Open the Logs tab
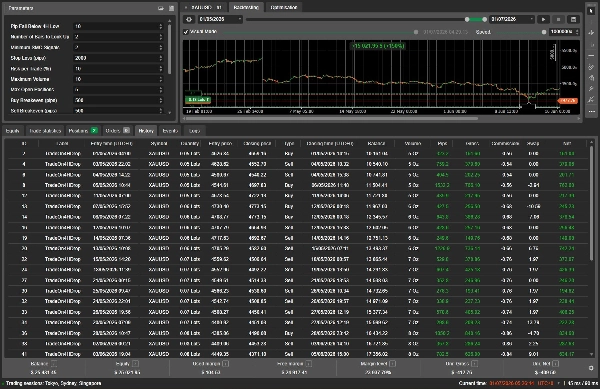The width and height of the screenshot is (600, 389). (x=194, y=131)
